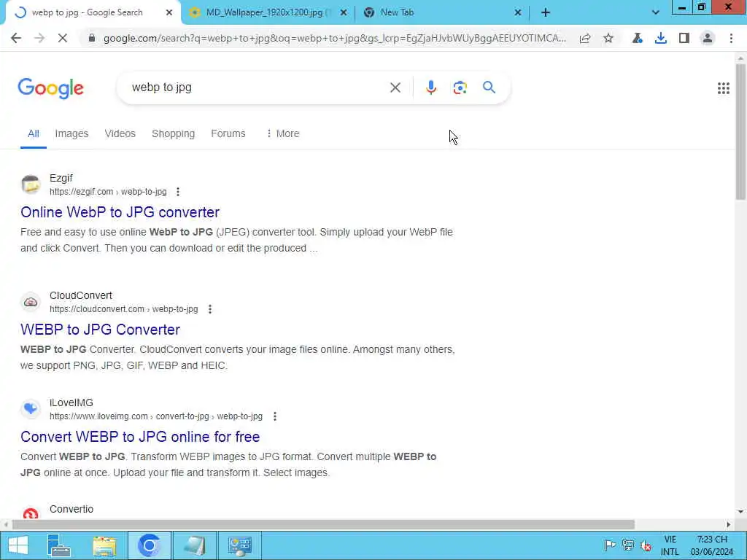Open more options for iLoveIMG result
Viewport: 747px width, 560px height.
[274, 416]
